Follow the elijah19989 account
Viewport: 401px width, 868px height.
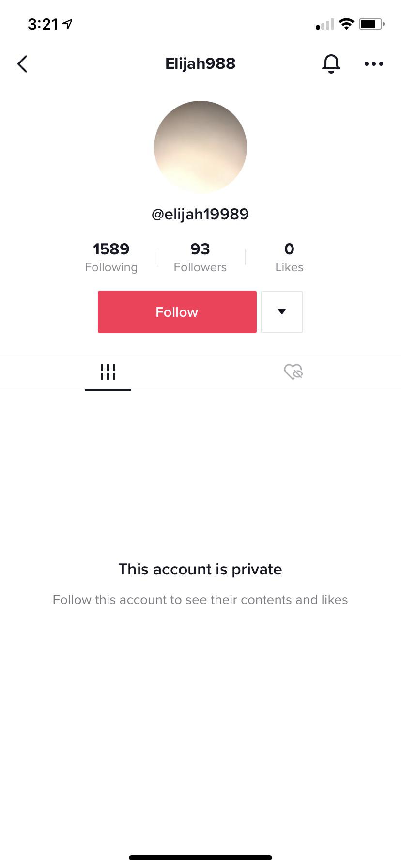[x=176, y=311]
